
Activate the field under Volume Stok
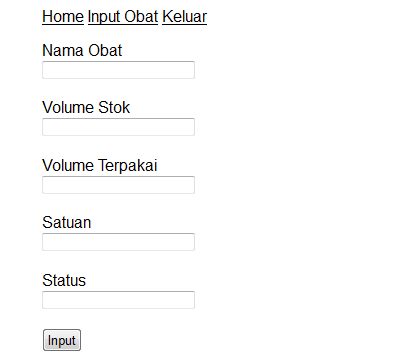click(x=118, y=127)
